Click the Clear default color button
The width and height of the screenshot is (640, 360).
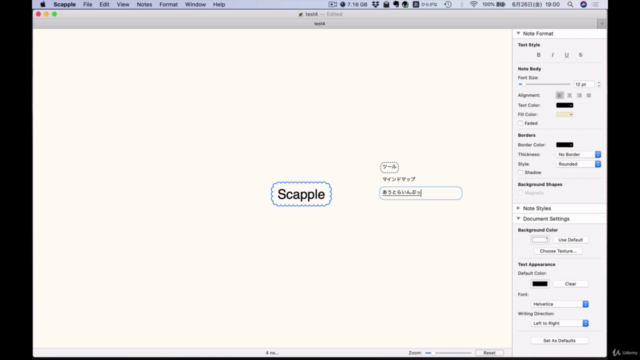570,284
